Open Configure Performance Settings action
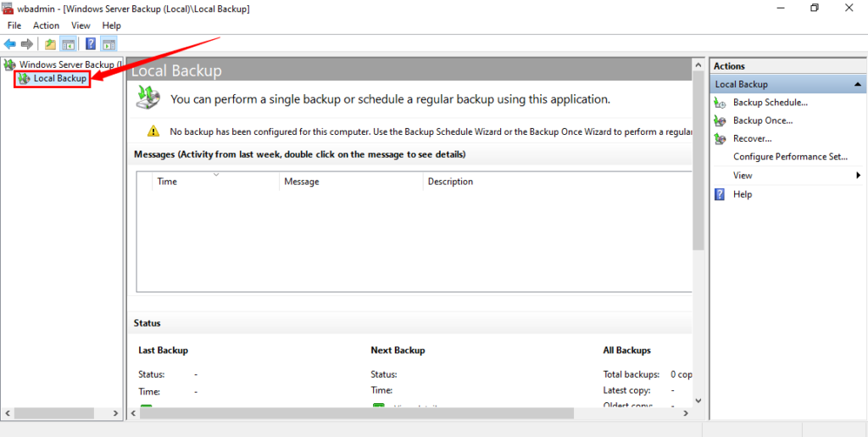The height and width of the screenshot is (437, 868). (791, 157)
